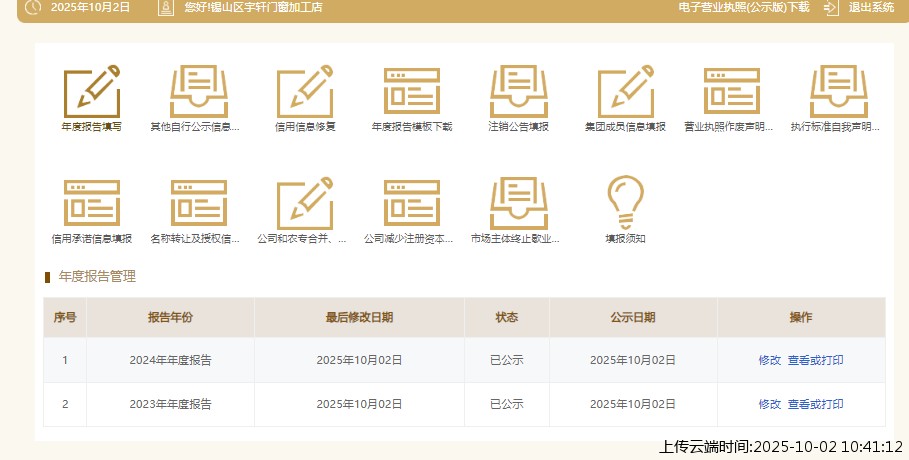
Task: Open the 信用承诺信息填报 icon
Action: (x=91, y=203)
